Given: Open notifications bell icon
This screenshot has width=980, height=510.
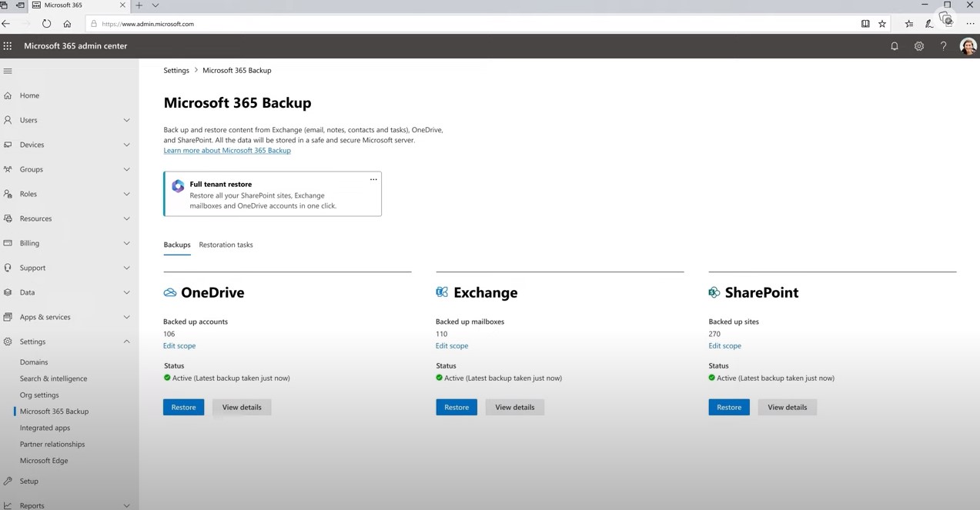Looking at the screenshot, I should 895,46.
